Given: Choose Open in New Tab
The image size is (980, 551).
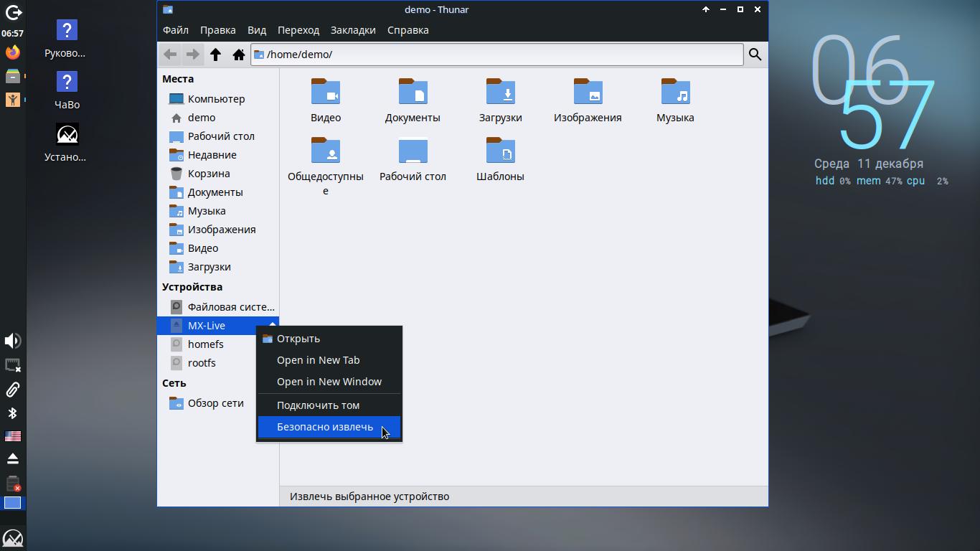Looking at the screenshot, I should click(x=329, y=360).
